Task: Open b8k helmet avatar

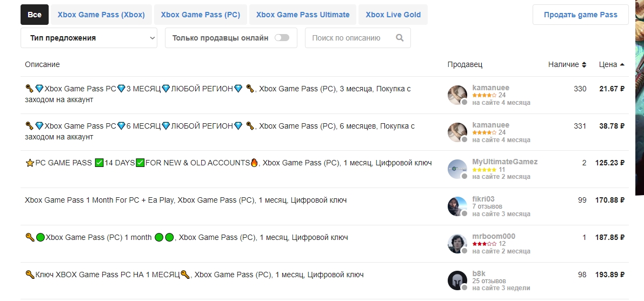Action: click(457, 281)
